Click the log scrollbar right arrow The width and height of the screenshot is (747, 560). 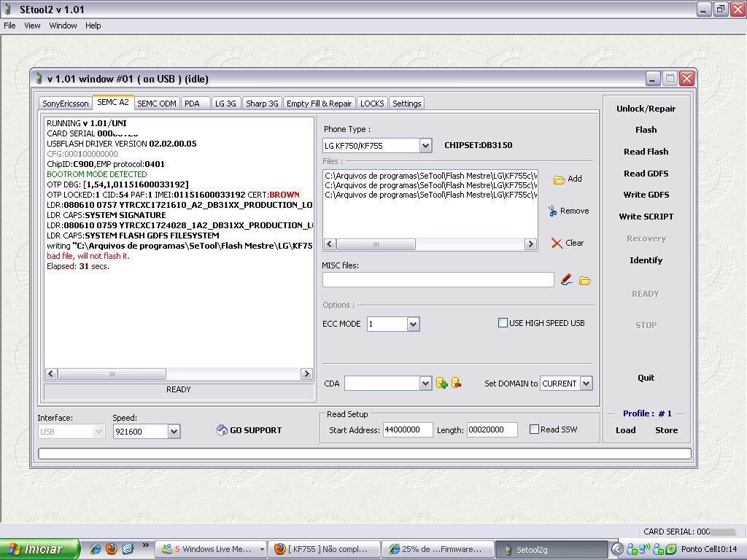click(306, 374)
